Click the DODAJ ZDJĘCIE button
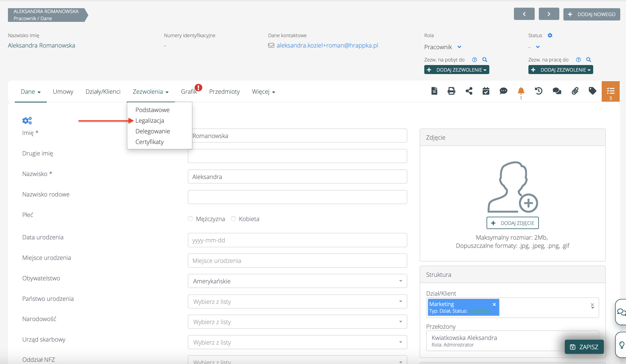Screen dimensions: 626x364 [x=512, y=223]
